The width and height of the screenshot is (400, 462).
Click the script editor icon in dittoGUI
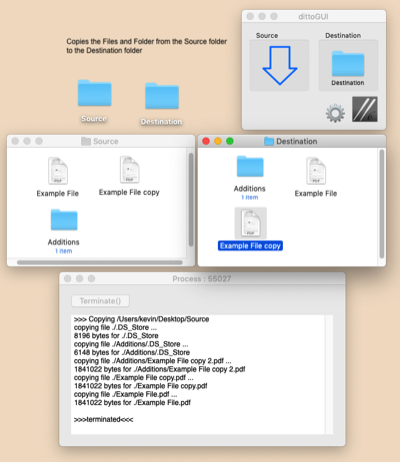point(365,109)
